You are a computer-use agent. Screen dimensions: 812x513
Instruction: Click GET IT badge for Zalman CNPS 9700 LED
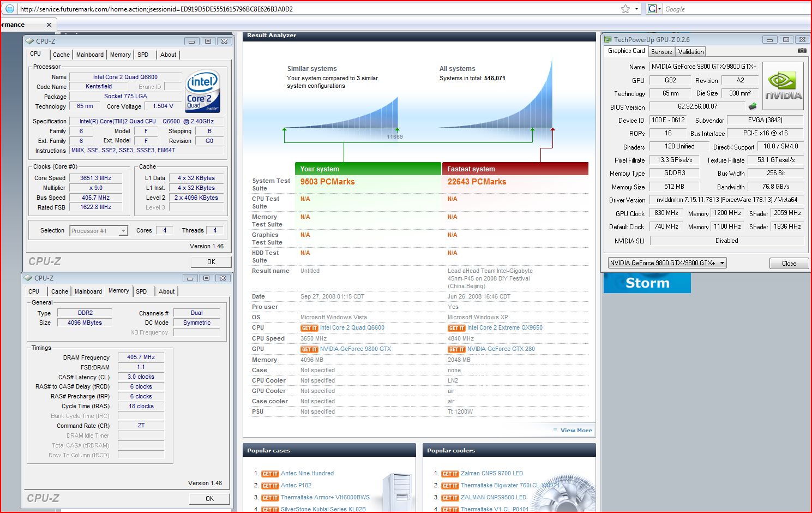tap(450, 474)
